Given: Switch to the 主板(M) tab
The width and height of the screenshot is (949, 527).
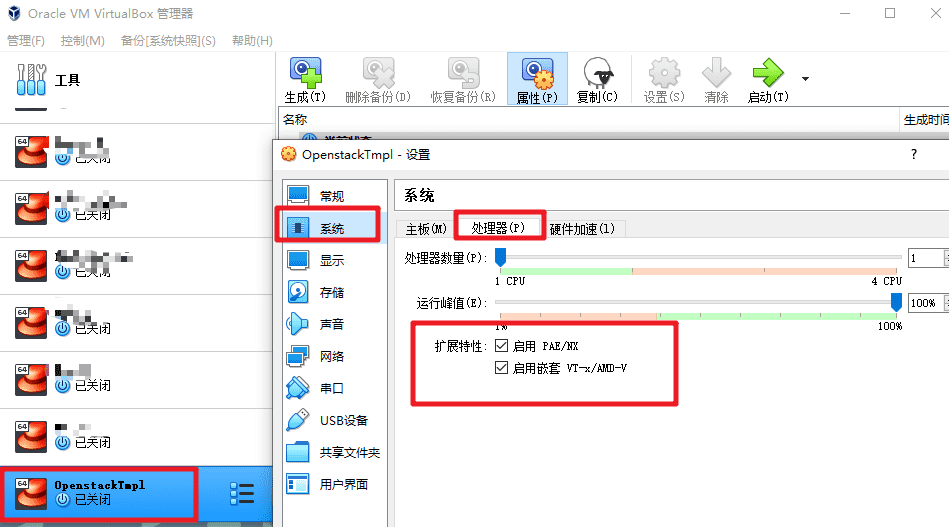Looking at the screenshot, I should click(x=426, y=229).
